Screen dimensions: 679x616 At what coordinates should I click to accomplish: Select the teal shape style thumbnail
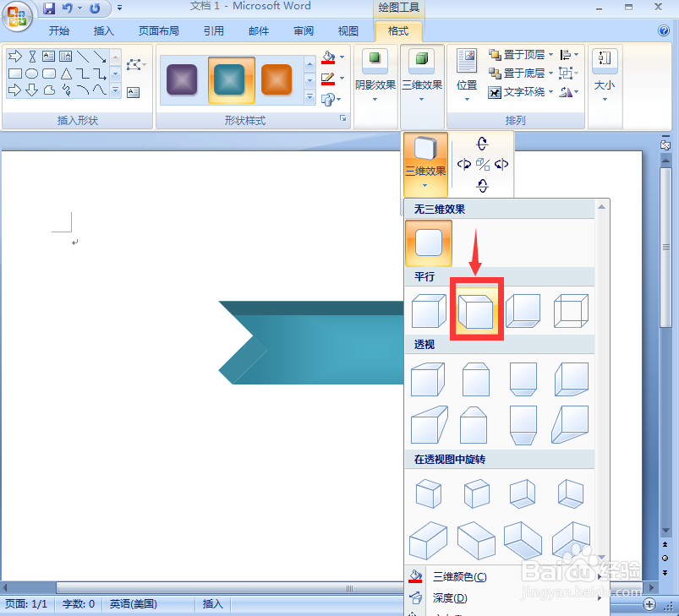click(231, 79)
